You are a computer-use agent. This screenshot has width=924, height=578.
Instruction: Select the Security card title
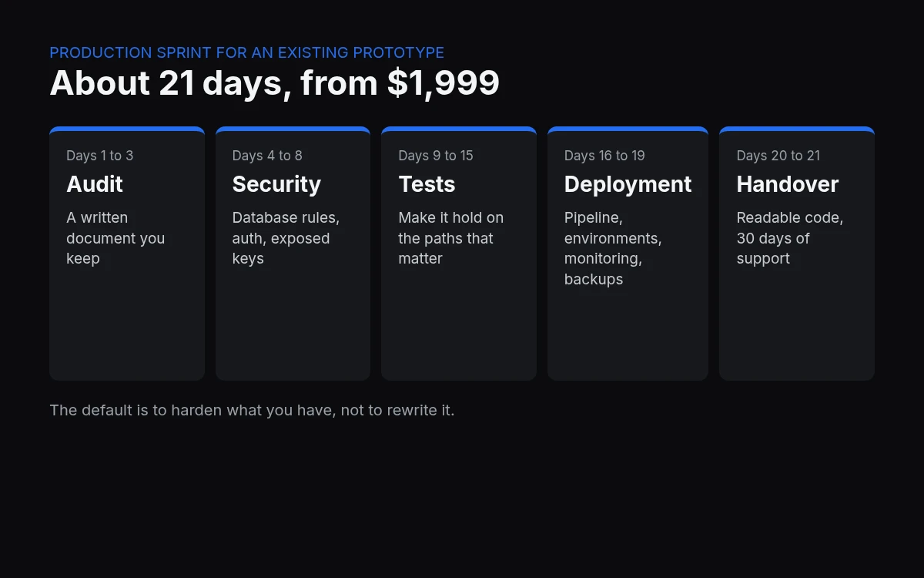coord(276,184)
